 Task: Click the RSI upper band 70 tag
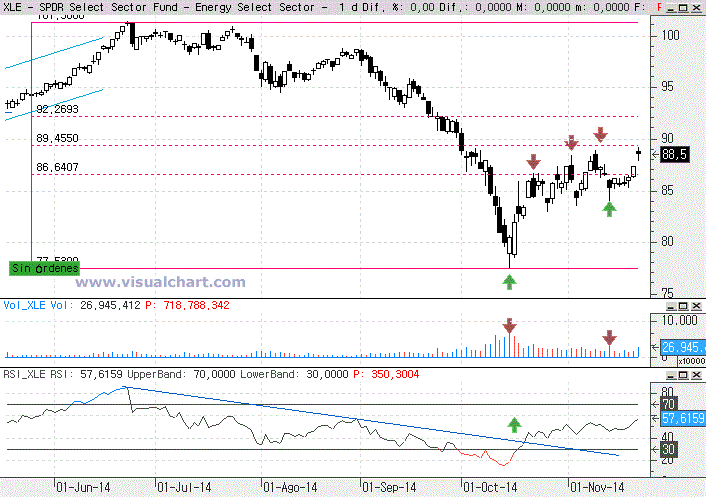point(668,404)
